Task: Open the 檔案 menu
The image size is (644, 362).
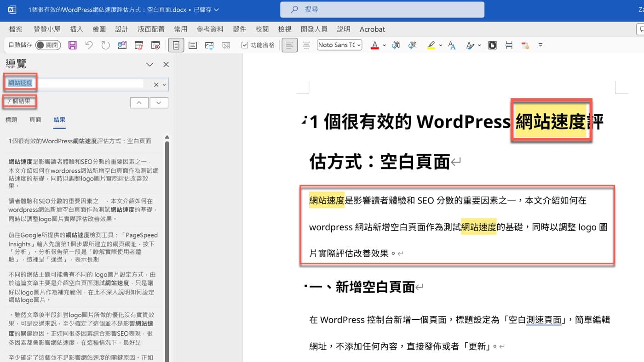Action: tap(16, 29)
